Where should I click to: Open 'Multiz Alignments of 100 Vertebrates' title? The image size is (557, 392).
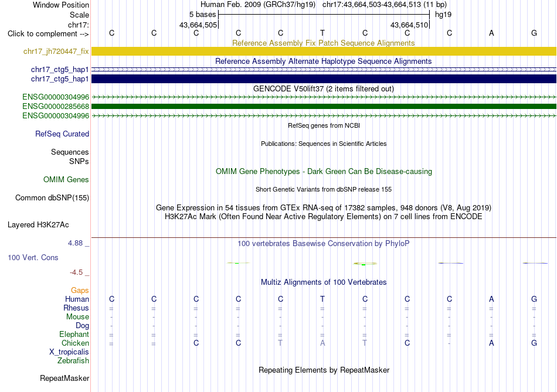click(324, 282)
